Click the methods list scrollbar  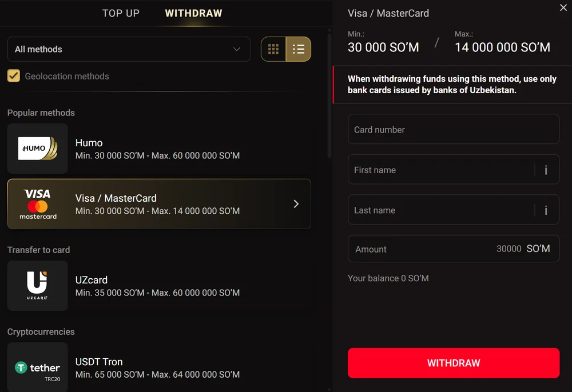pyautogui.click(x=329, y=94)
